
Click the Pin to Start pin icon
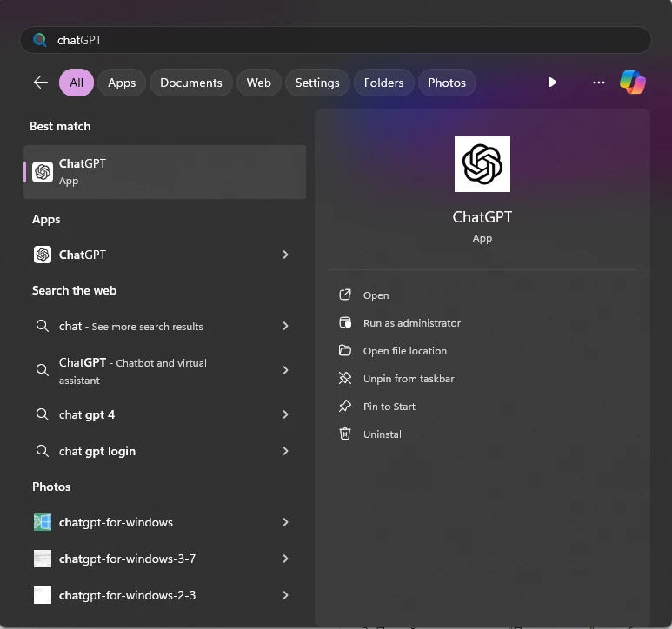click(x=345, y=406)
